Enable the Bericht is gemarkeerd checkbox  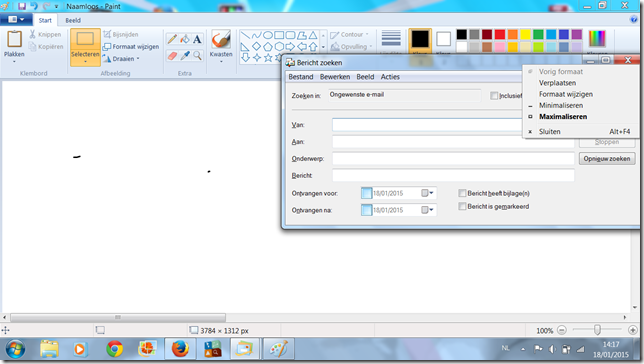462,206
